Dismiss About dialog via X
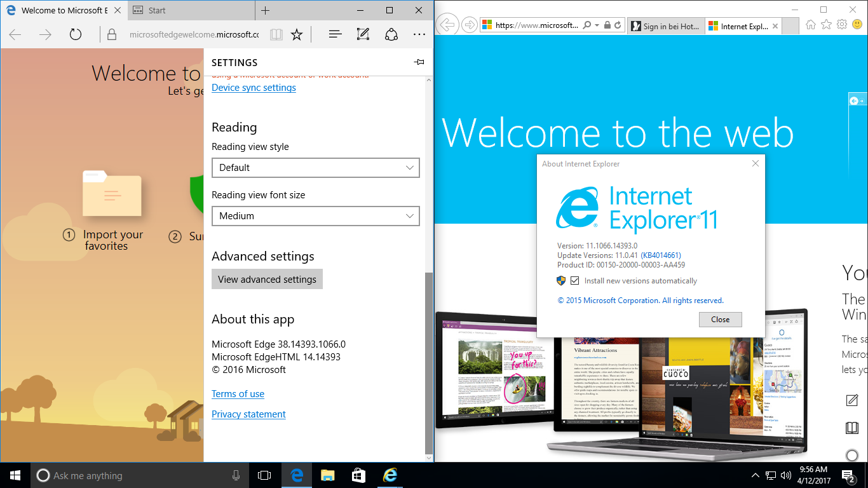 (755, 163)
